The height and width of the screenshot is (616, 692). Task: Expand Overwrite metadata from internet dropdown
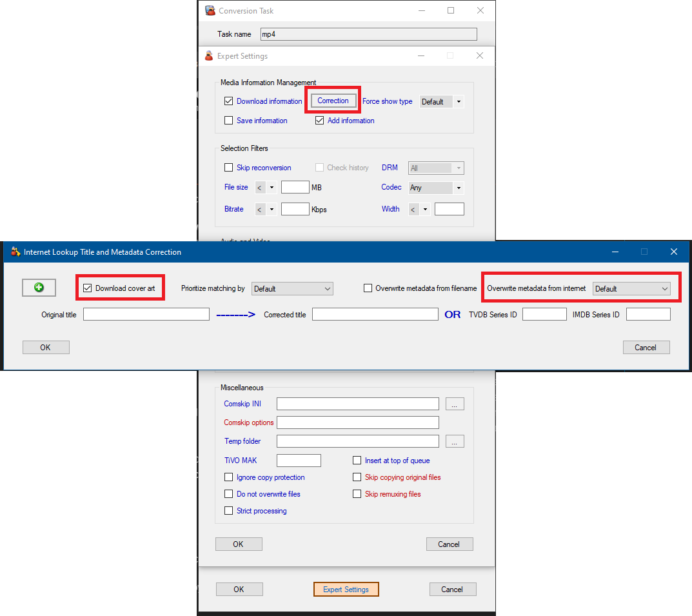pos(631,289)
